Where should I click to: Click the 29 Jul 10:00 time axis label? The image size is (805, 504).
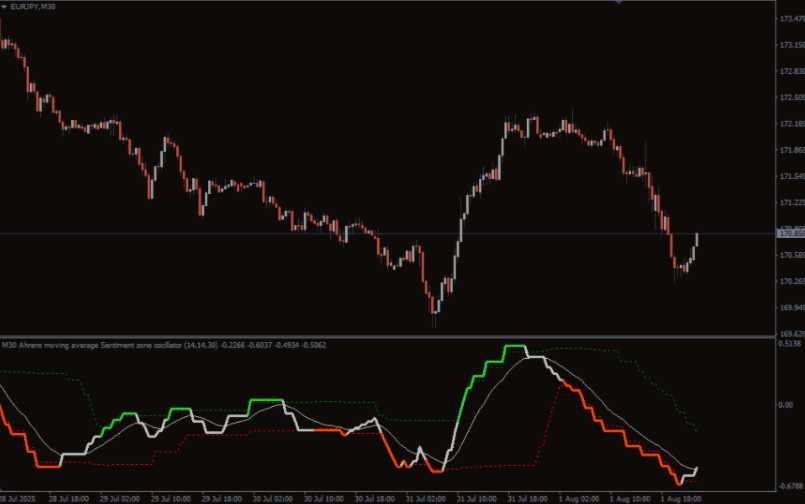pyautogui.click(x=171, y=498)
